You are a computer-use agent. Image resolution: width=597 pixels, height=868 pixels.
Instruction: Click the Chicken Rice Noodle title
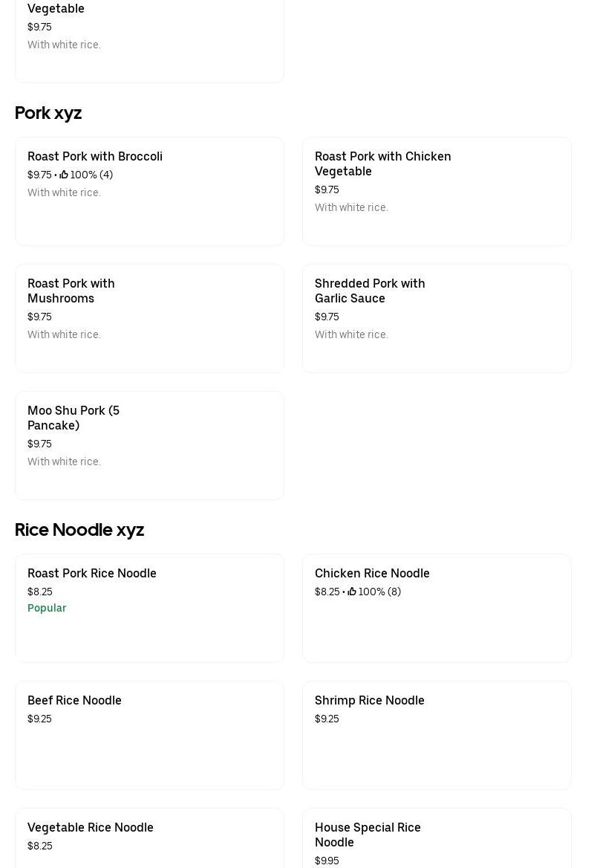[x=372, y=574]
